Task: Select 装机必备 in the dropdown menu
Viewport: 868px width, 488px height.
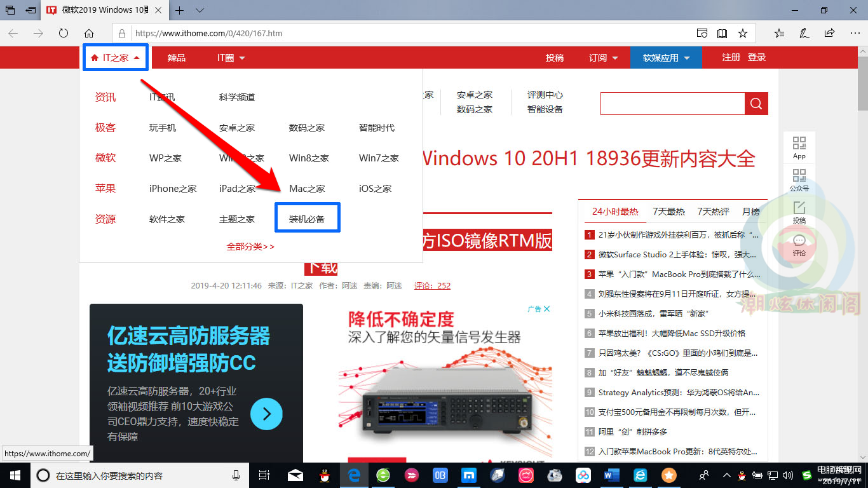Action: click(x=307, y=219)
